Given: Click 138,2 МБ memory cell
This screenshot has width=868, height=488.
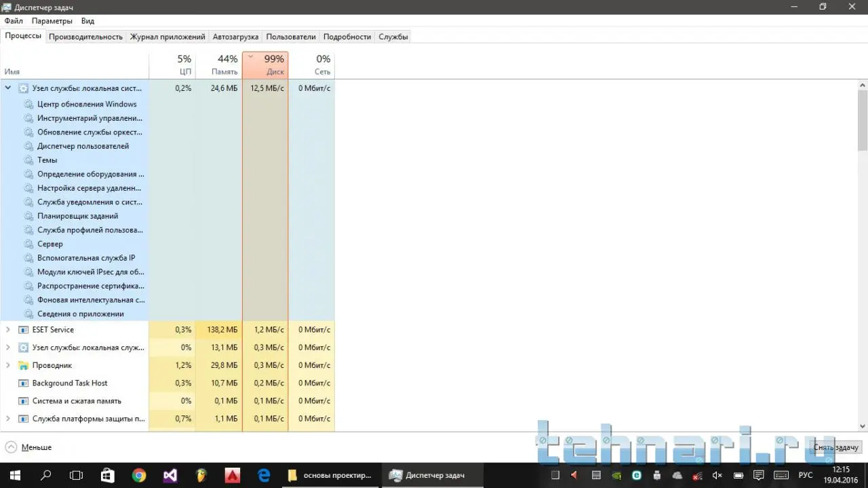Looking at the screenshot, I should coord(218,330).
